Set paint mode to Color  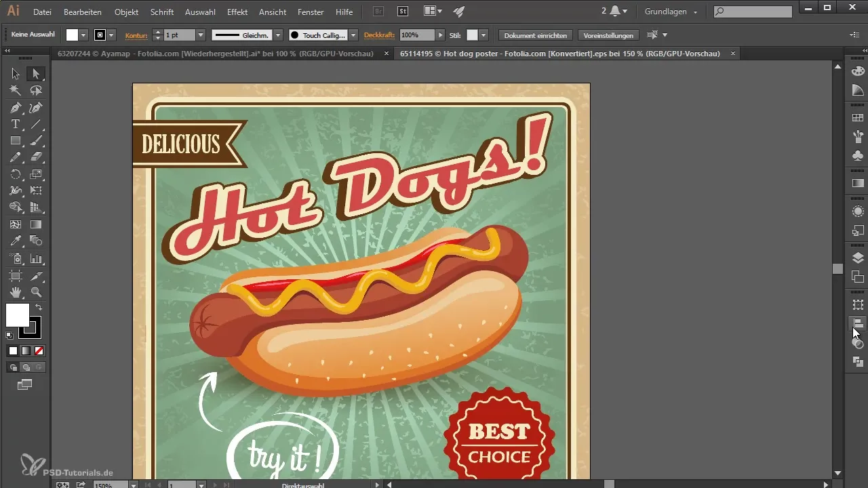[x=13, y=350]
